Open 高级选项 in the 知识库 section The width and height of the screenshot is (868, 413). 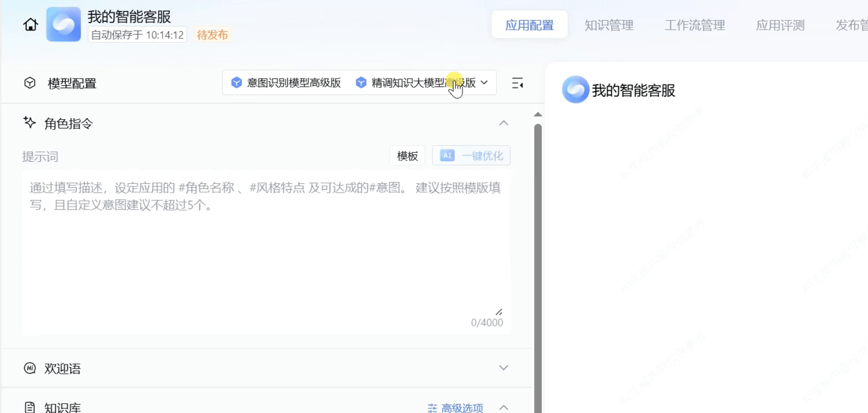point(455,408)
